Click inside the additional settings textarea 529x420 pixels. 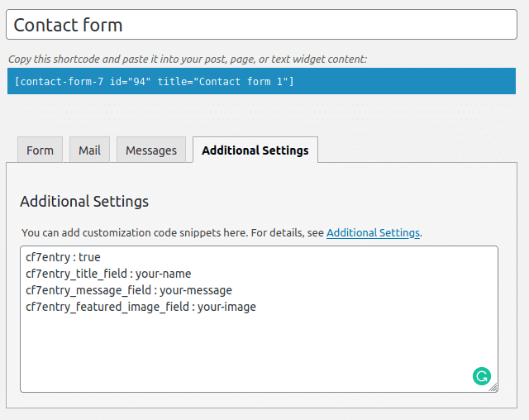coord(259,319)
